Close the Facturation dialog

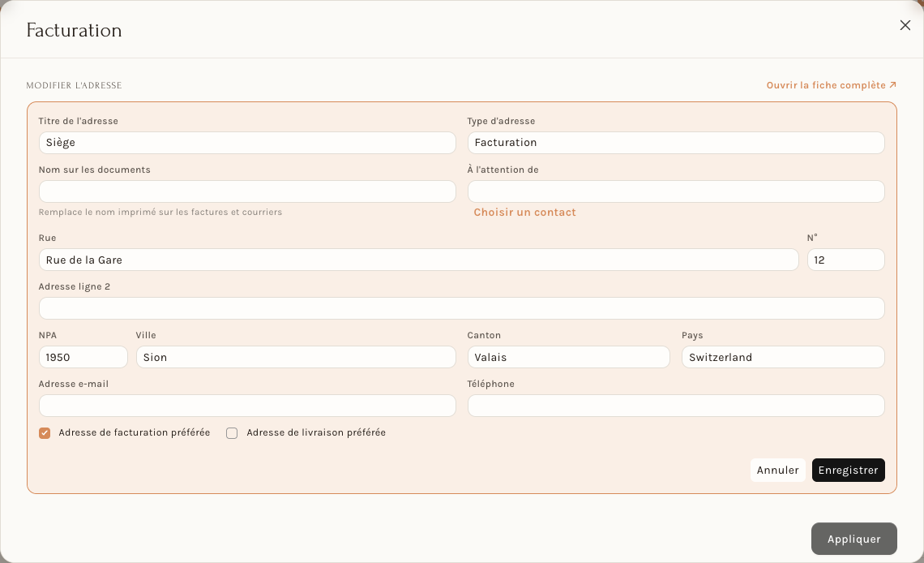(x=905, y=25)
